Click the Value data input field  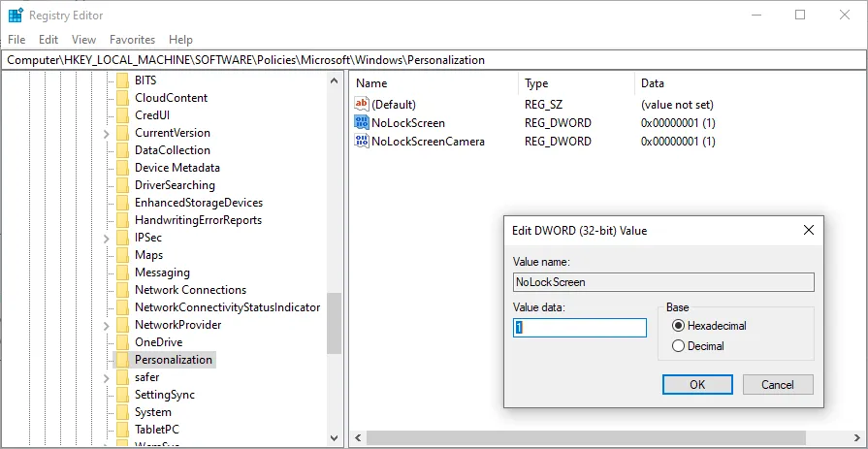click(x=579, y=328)
